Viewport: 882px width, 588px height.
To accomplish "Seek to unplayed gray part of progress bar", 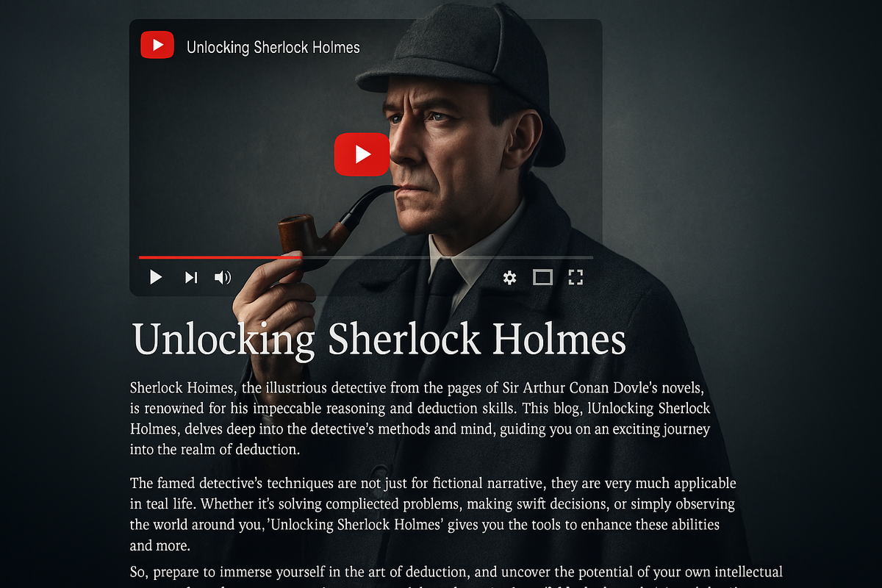I will click(x=446, y=257).
